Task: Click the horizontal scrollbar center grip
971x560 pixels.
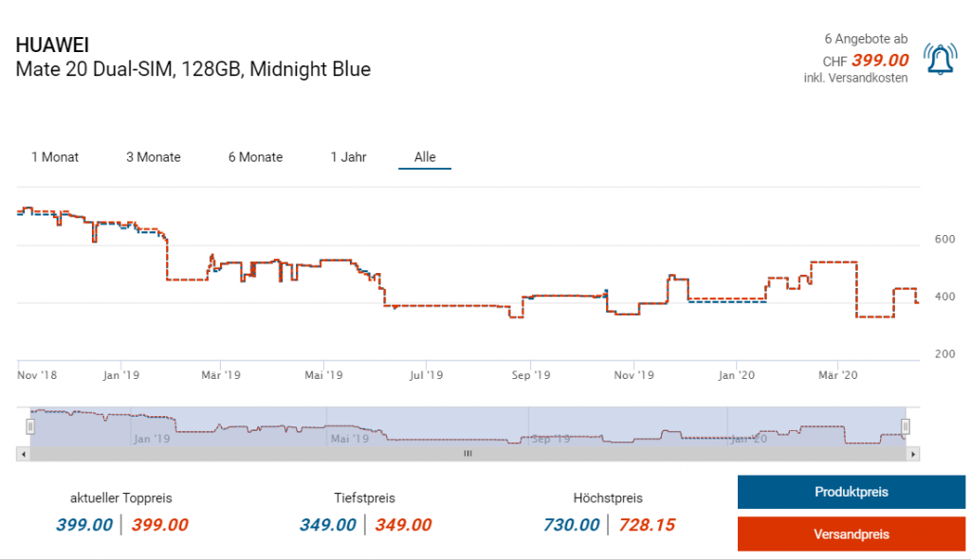Action: pos(467,455)
